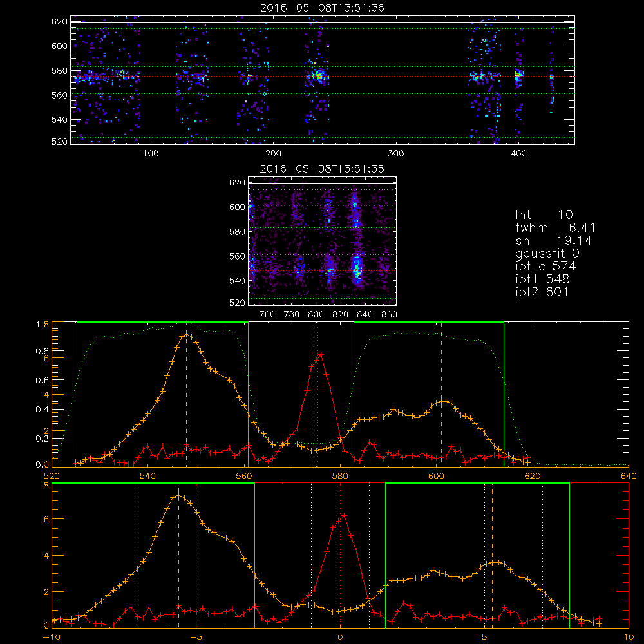This screenshot has height=644, width=644.
Task: Click the wide spectrogram image panel
Action: click(323, 80)
